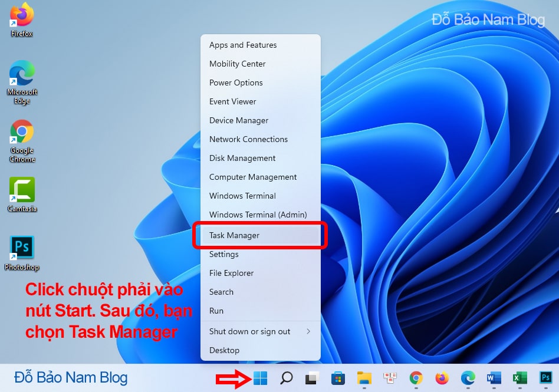
Task: Choose Search in the context menu
Action: [x=261, y=292]
